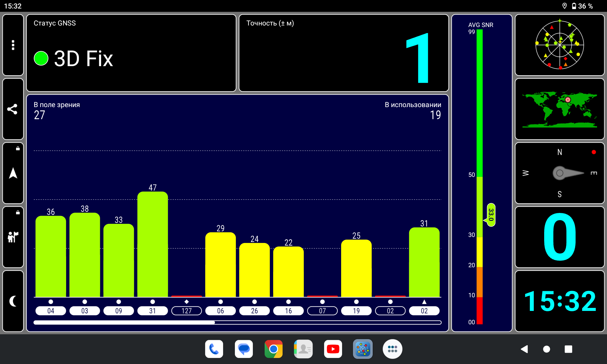Tap the GNSS status 3D Fix panel
The image size is (607, 364).
(131, 53)
